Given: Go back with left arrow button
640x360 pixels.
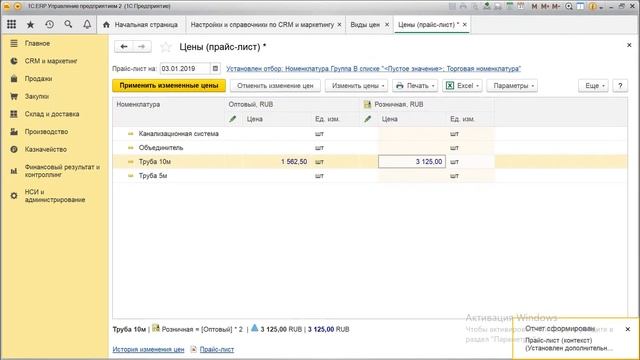Looking at the screenshot, I should (x=124, y=47).
